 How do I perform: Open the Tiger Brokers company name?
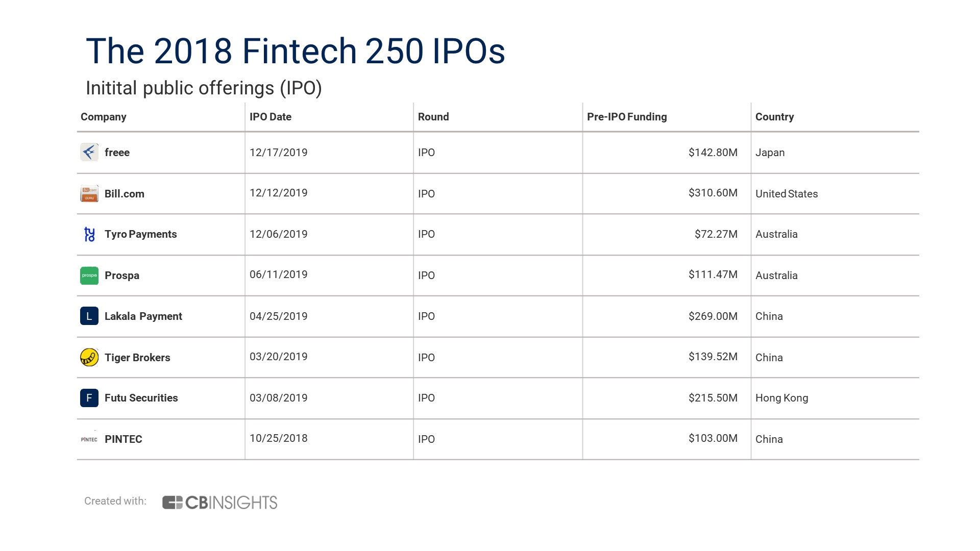click(137, 358)
